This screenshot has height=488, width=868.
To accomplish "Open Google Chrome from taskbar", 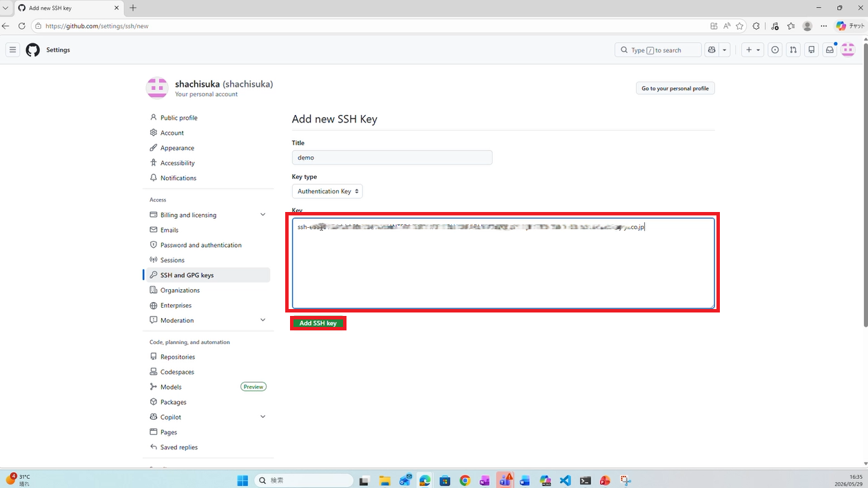I will click(x=465, y=480).
